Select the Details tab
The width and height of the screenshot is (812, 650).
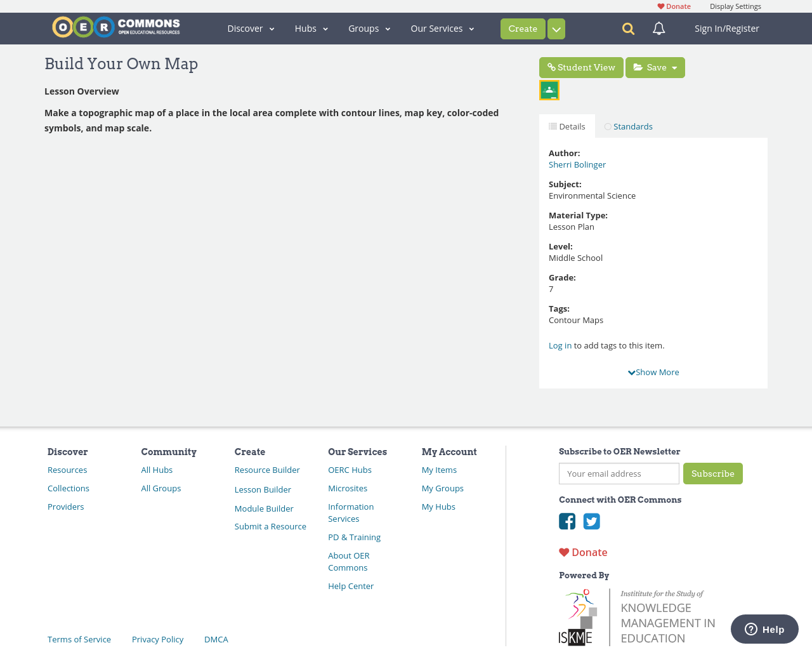point(567,126)
